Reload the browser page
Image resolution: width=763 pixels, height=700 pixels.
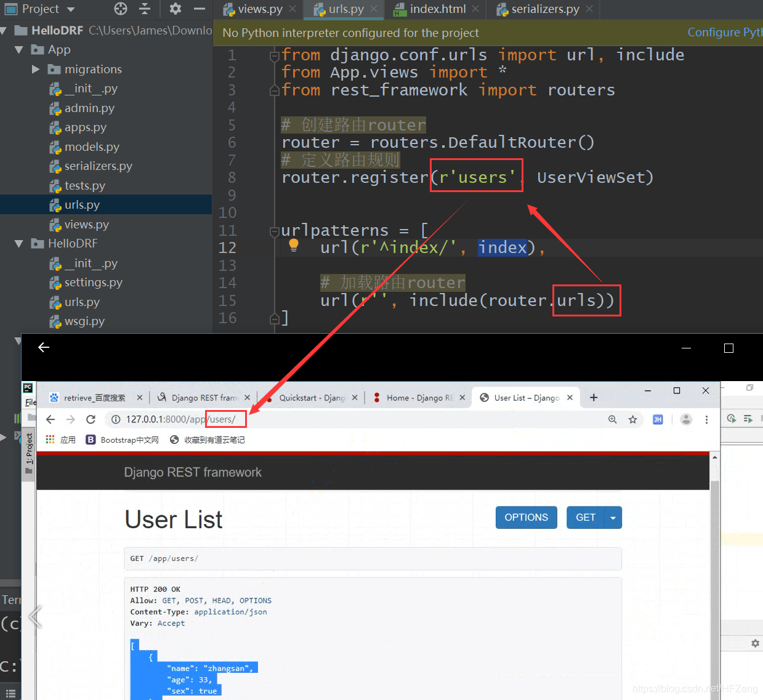tap(91, 419)
